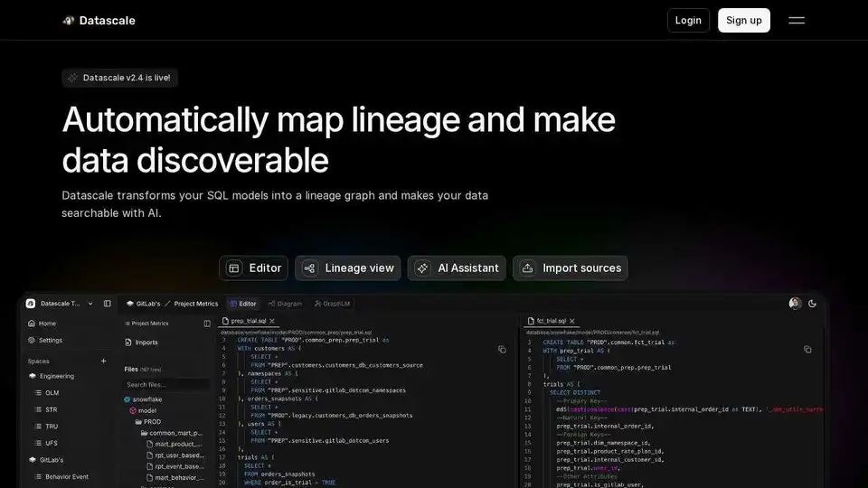Collapse the file panel toggle icon
868x488 pixels.
pyautogui.click(x=207, y=324)
